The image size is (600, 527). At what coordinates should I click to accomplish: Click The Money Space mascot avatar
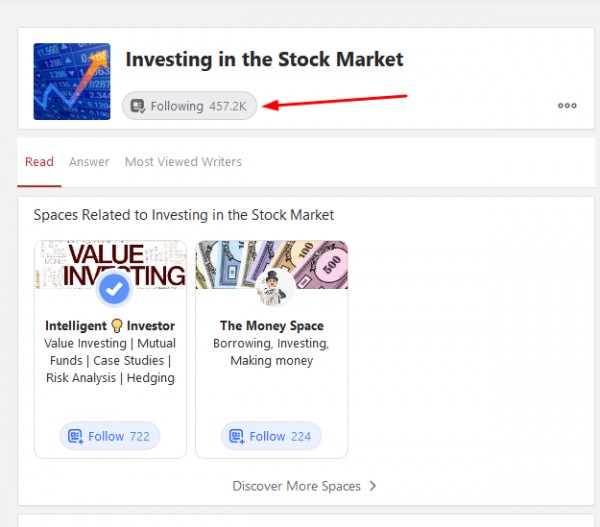click(x=272, y=289)
